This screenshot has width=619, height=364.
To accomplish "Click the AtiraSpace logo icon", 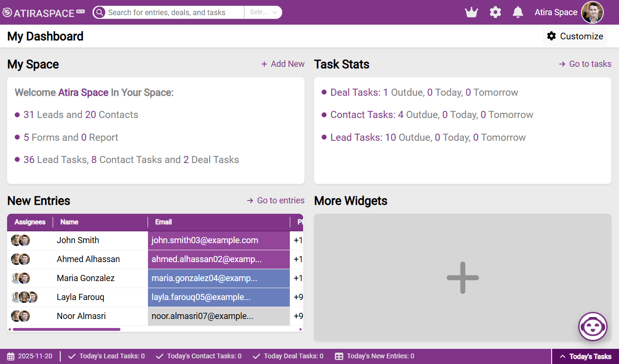I will tap(7, 12).
